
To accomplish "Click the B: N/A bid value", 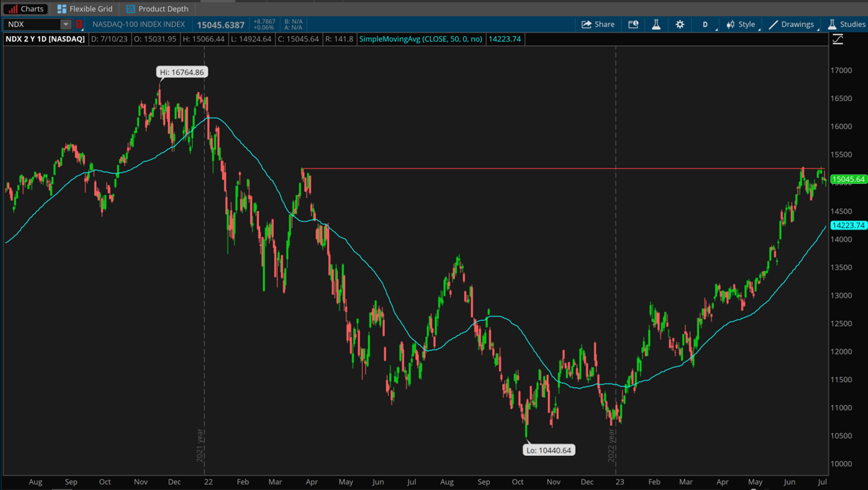I will 293,21.
